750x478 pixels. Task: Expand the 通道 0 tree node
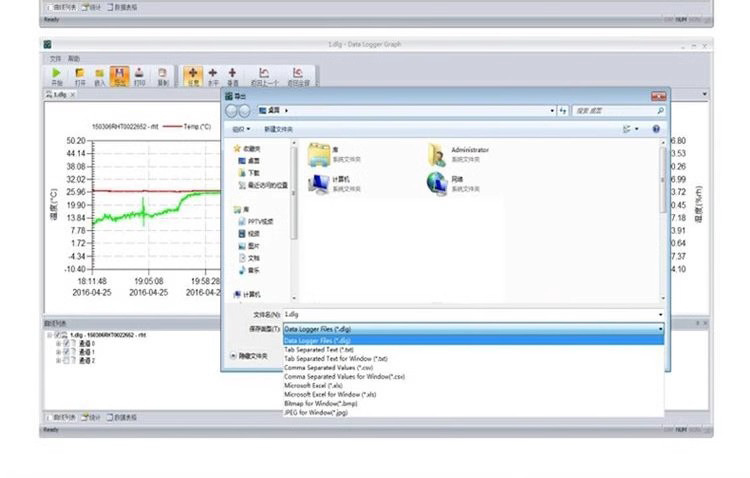[58, 344]
